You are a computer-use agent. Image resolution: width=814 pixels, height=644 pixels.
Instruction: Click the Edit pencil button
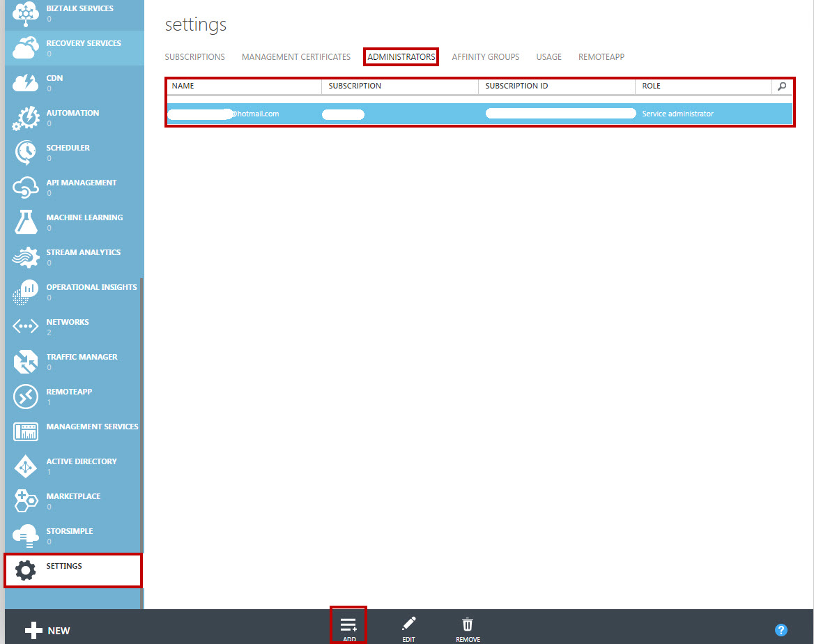click(408, 629)
